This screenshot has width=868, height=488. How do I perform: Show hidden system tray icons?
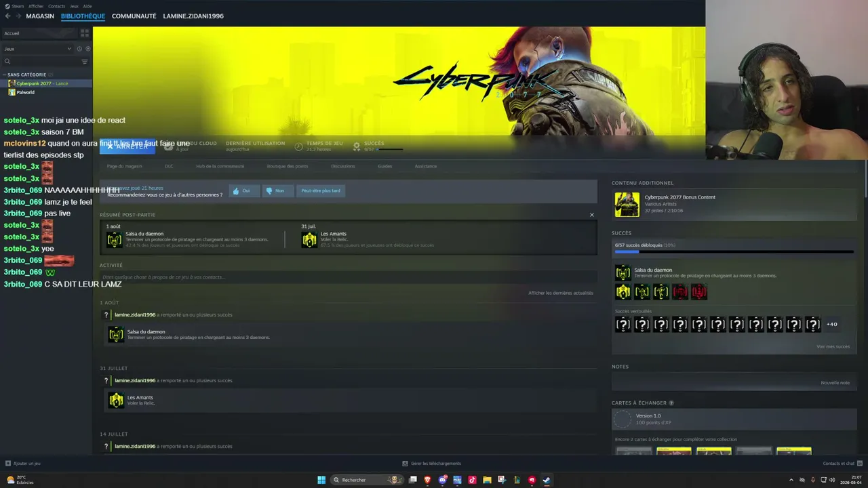(x=792, y=480)
